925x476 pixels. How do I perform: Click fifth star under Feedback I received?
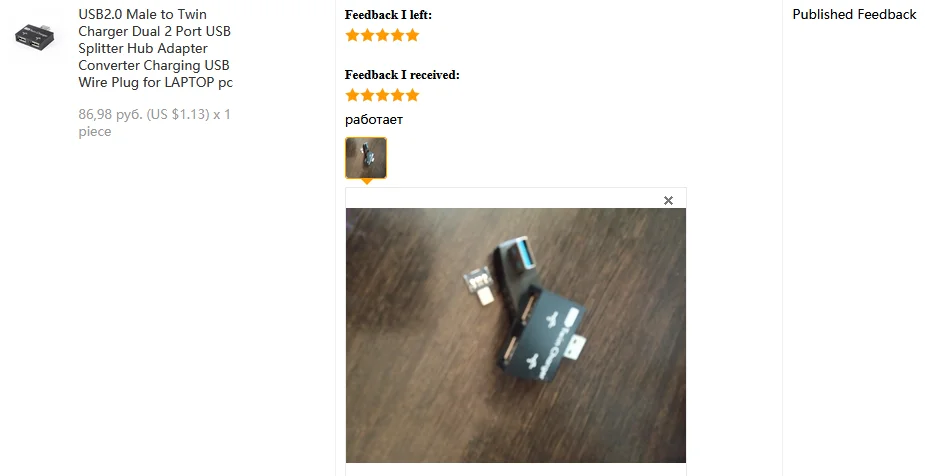pos(412,95)
